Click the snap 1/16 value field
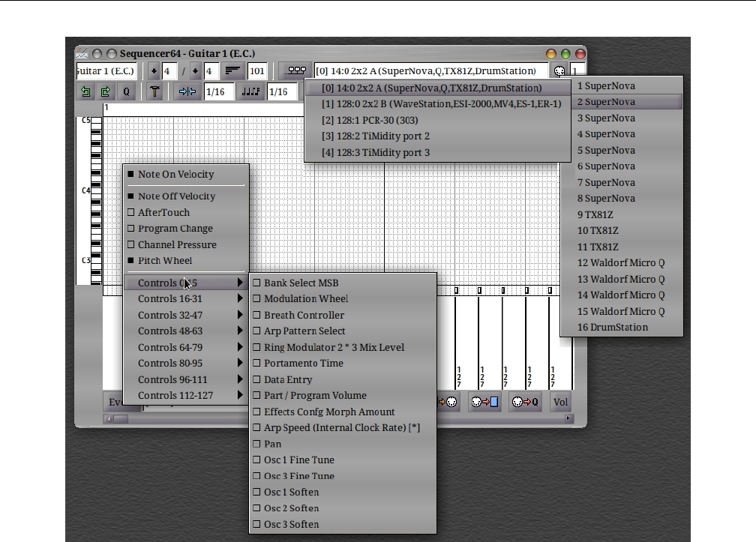Screen dimensions: 756x542 point(219,91)
